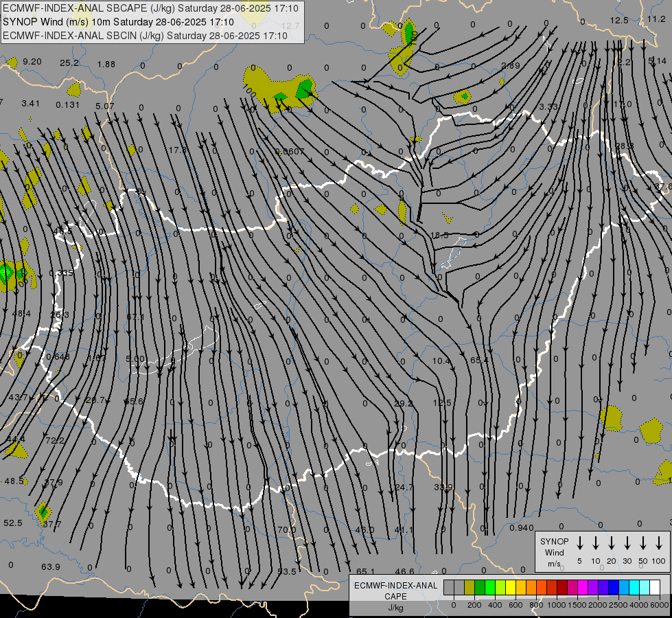This screenshot has height=618, width=672.
Task: Click the 1.88 value on the map
Action: (106, 65)
